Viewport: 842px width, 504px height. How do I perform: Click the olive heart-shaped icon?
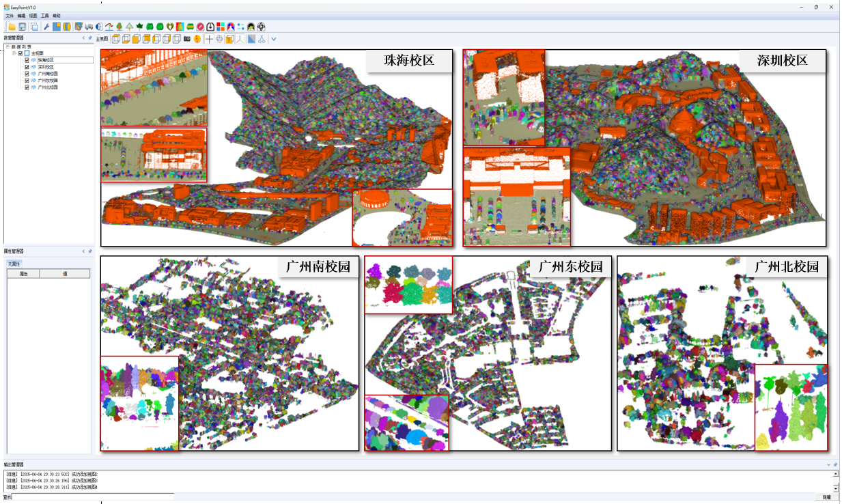pyautogui.click(x=170, y=27)
